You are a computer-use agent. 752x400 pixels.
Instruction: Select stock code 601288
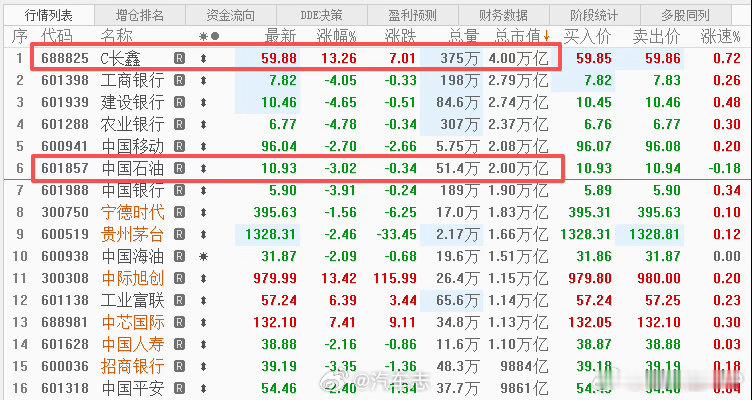click(65, 124)
